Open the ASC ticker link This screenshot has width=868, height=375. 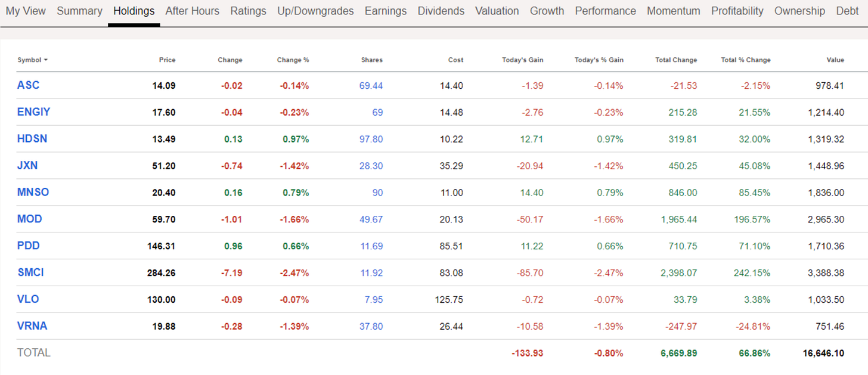point(28,85)
